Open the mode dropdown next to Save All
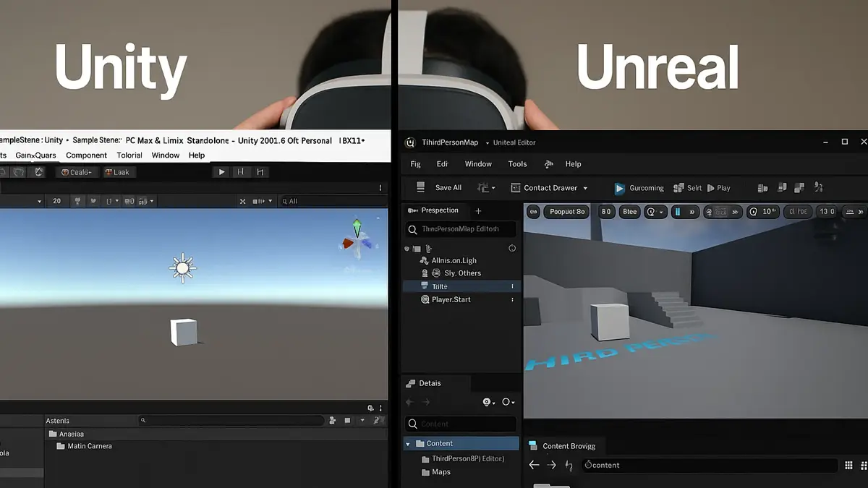 486,188
